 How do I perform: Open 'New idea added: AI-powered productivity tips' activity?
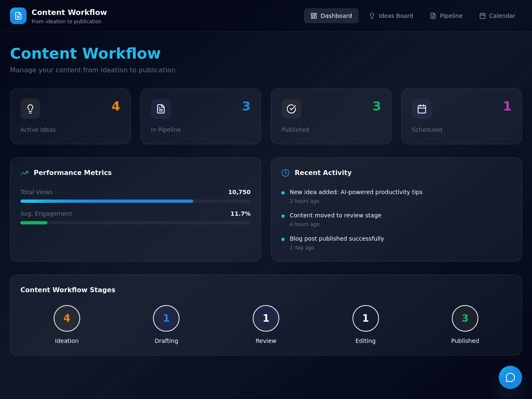point(356,192)
